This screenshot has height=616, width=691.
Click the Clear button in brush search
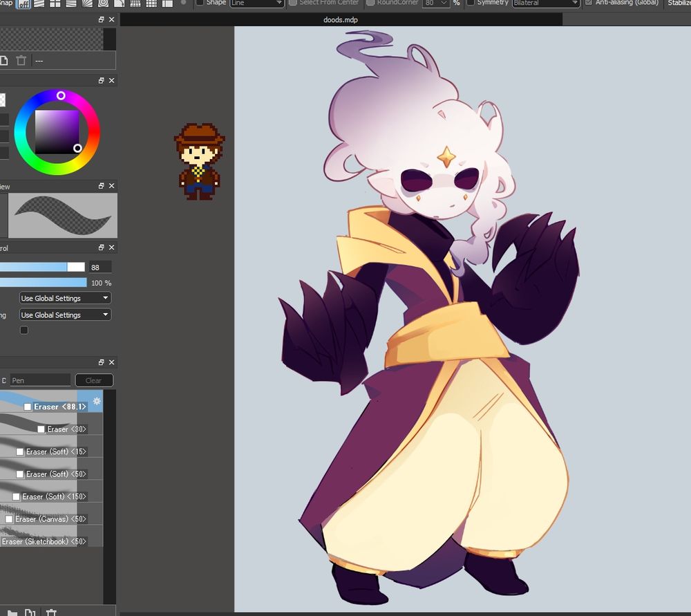pos(94,380)
